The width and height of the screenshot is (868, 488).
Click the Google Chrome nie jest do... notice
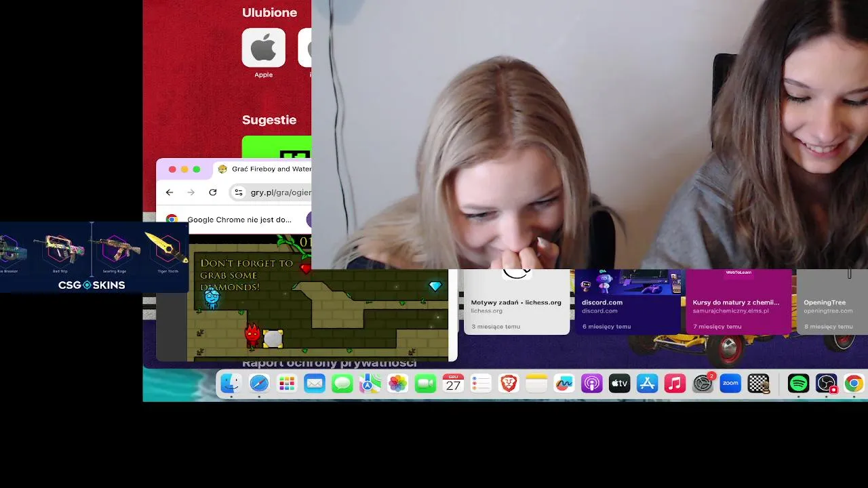click(239, 220)
